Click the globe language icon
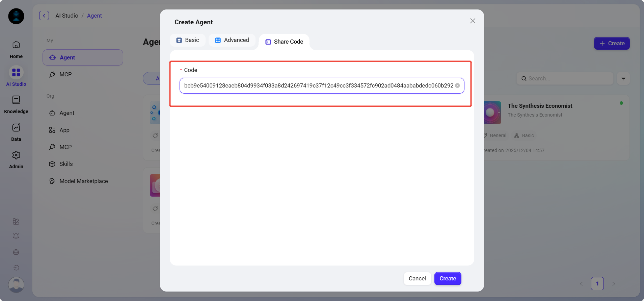The height and width of the screenshot is (301, 644). [x=16, y=252]
